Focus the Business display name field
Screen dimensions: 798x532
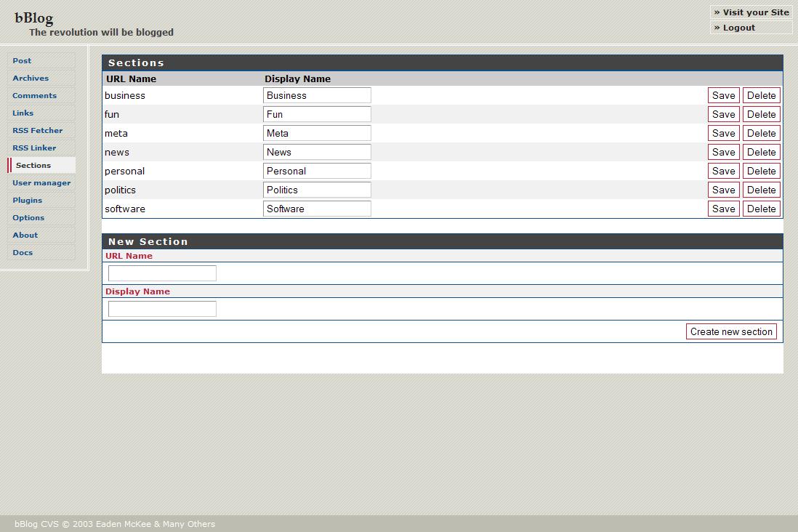(x=317, y=96)
